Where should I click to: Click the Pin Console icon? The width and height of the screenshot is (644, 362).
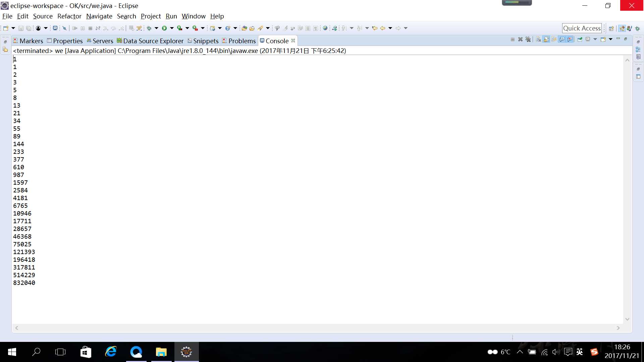[x=580, y=39]
